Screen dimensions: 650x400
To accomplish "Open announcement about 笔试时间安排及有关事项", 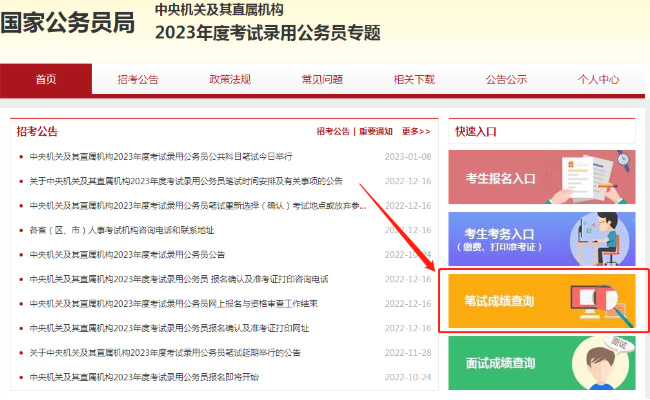I will pyautogui.click(x=186, y=181).
